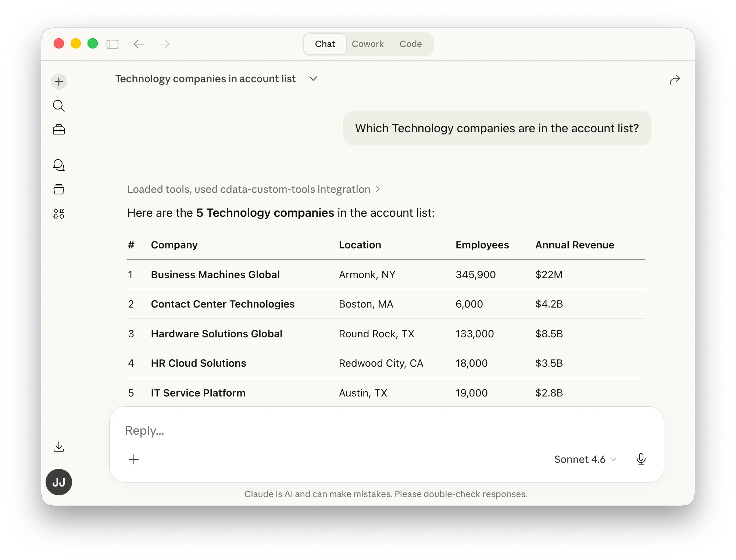Open the chats bubble icon
Viewport: 736px width, 560px height.
[59, 165]
